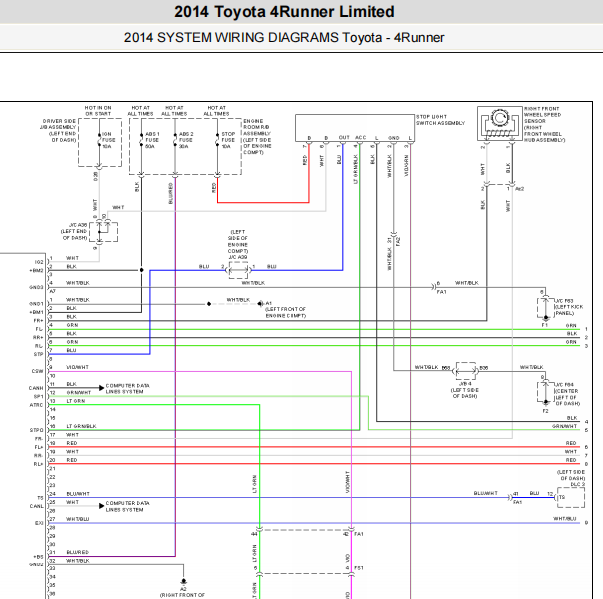Click the ABS 2 FUSE 30A symbol
This screenshot has width=603, height=599.
pos(175,140)
